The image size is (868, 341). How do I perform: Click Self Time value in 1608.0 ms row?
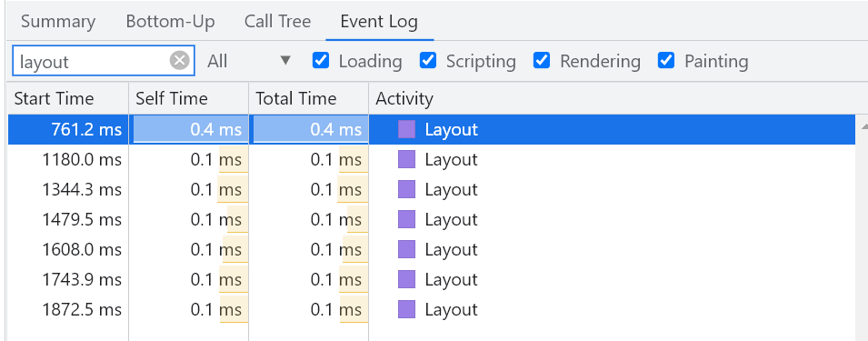(216, 250)
